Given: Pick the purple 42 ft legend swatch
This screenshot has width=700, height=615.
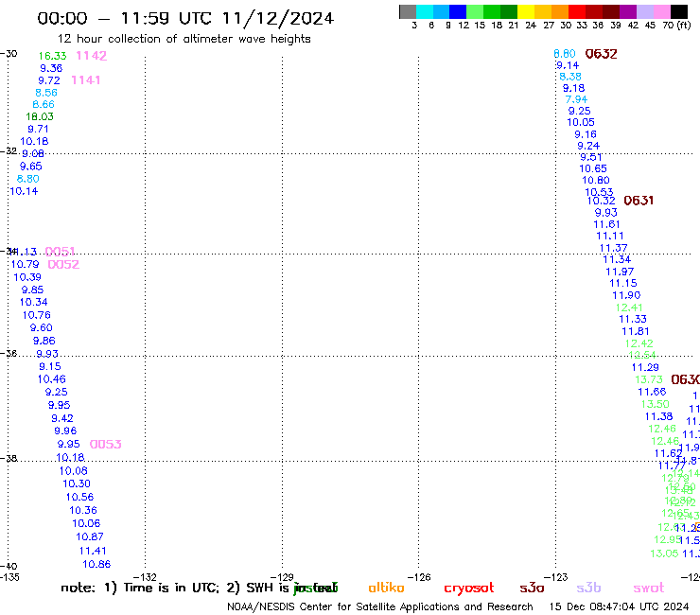Looking at the screenshot, I should 628,11.
